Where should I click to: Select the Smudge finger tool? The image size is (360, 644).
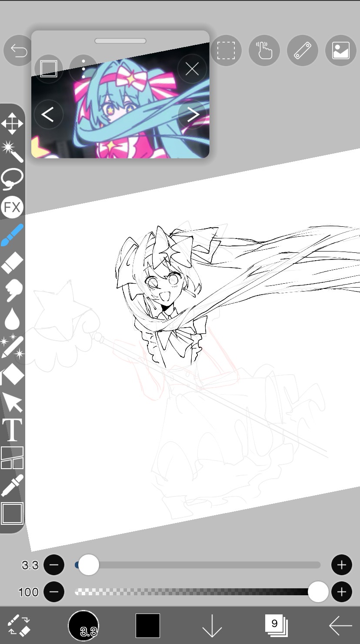click(x=12, y=291)
